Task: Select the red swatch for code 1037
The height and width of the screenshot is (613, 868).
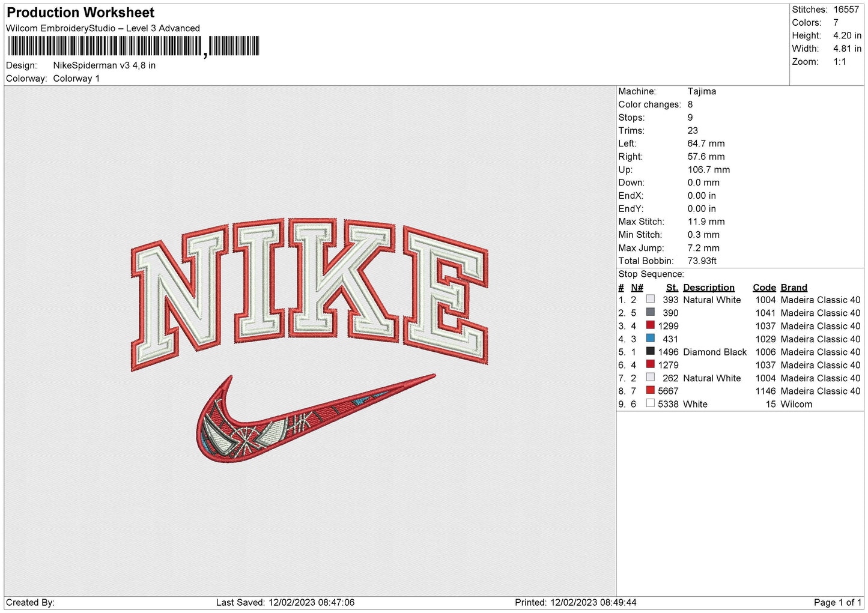Action: [x=650, y=325]
